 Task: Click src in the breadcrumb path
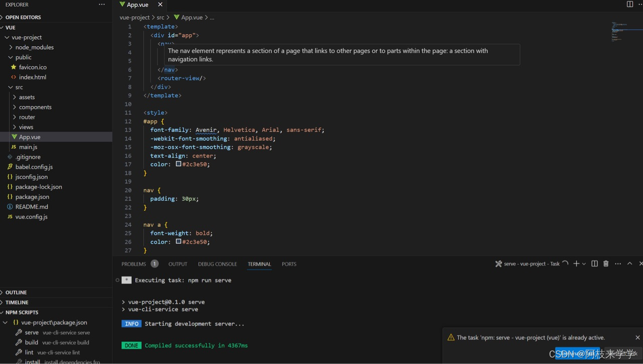[x=160, y=17]
